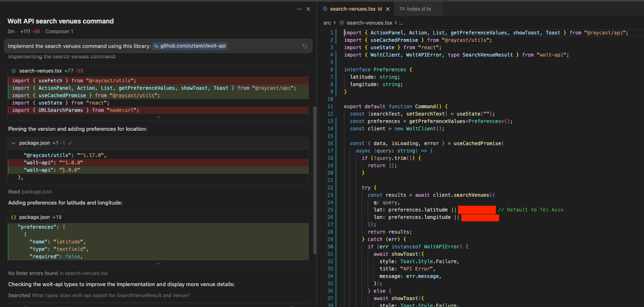Click the src breadcrumb folder
Viewport: 644px width, 307px height.
click(327, 23)
